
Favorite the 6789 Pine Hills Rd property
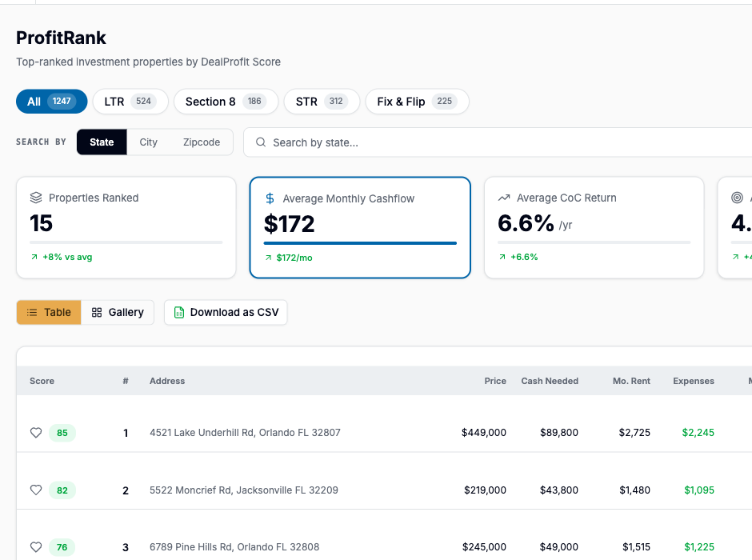click(35, 547)
